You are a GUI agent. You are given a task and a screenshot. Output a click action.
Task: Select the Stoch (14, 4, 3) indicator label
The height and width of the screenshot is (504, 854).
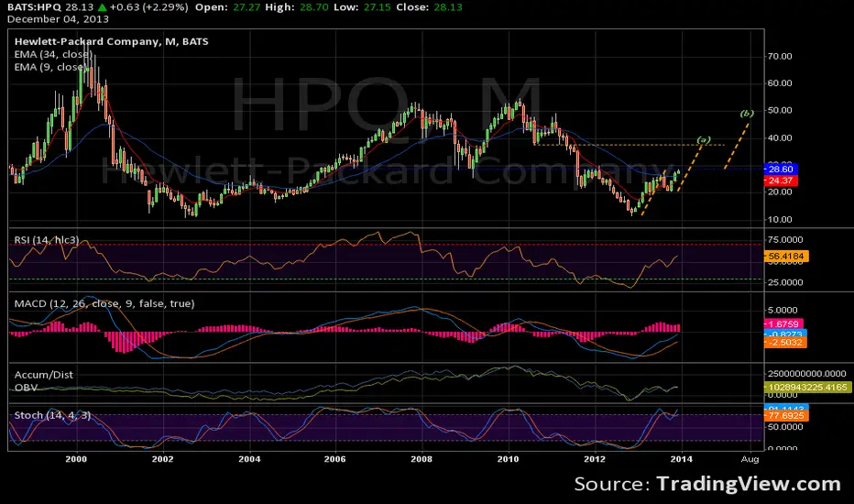(x=52, y=415)
